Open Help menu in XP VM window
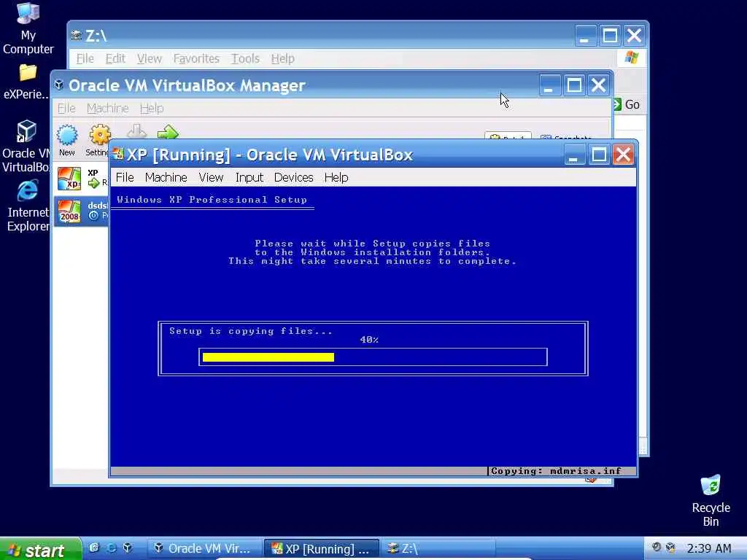The height and width of the screenshot is (560, 747). click(x=336, y=178)
